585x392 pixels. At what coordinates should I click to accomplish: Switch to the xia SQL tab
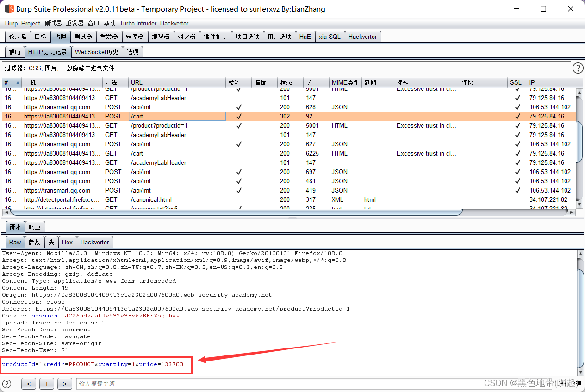[330, 37]
